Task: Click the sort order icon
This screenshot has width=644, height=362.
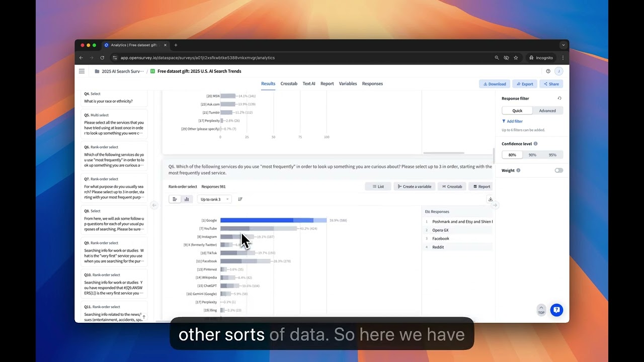Action: (x=240, y=199)
